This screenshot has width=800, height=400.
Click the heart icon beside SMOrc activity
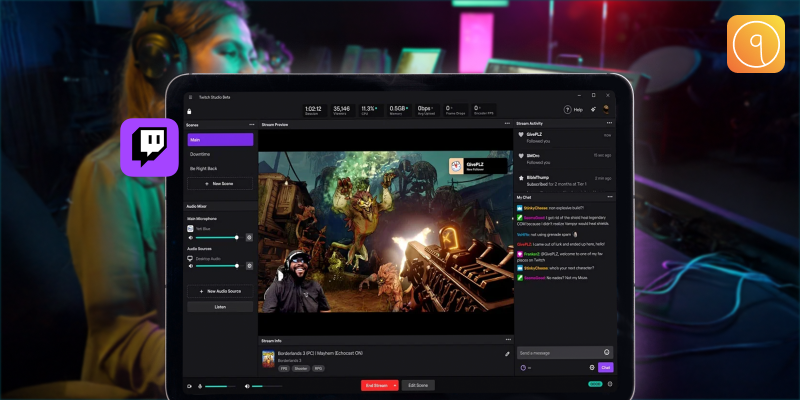(521, 156)
